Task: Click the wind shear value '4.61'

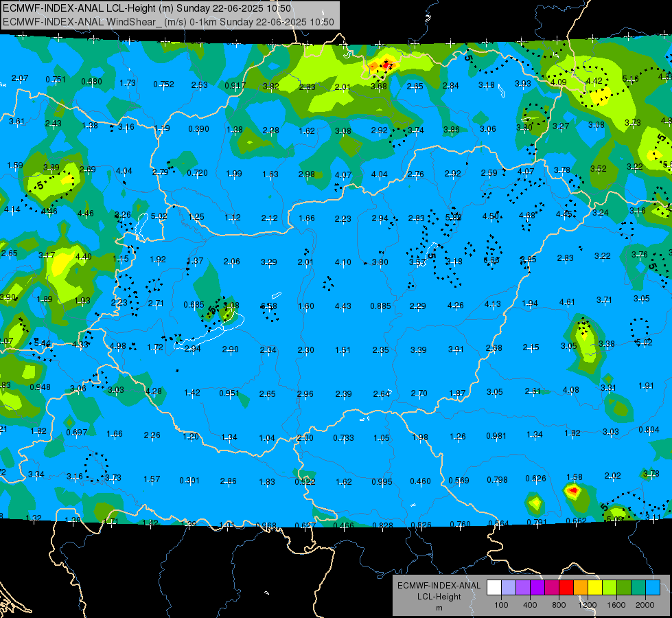Action: click(566, 302)
